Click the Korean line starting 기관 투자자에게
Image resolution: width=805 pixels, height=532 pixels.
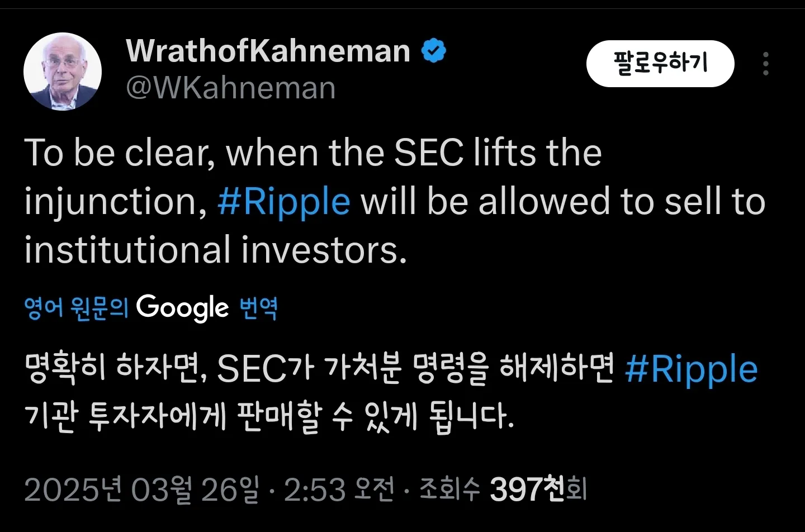pos(268,416)
